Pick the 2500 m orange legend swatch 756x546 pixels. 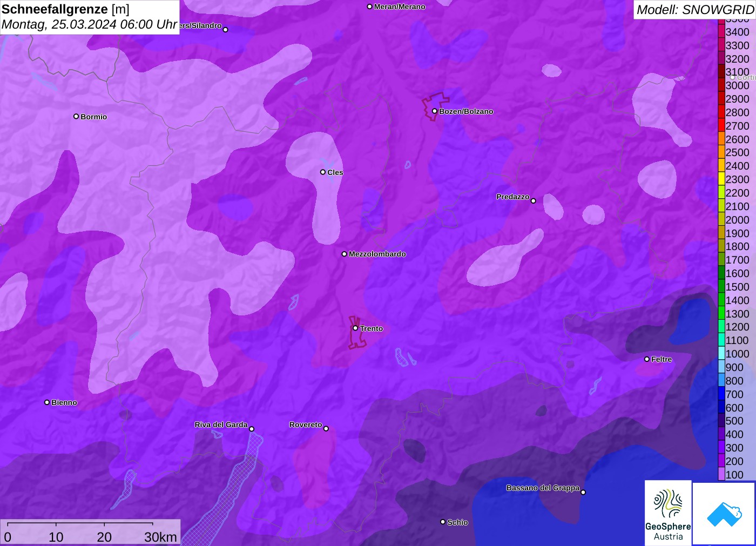tap(721, 152)
